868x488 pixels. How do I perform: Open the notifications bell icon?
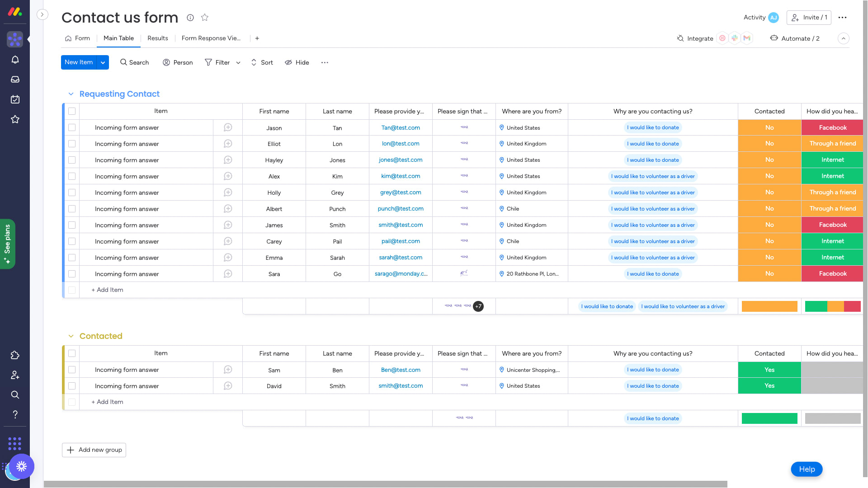[x=15, y=60]
